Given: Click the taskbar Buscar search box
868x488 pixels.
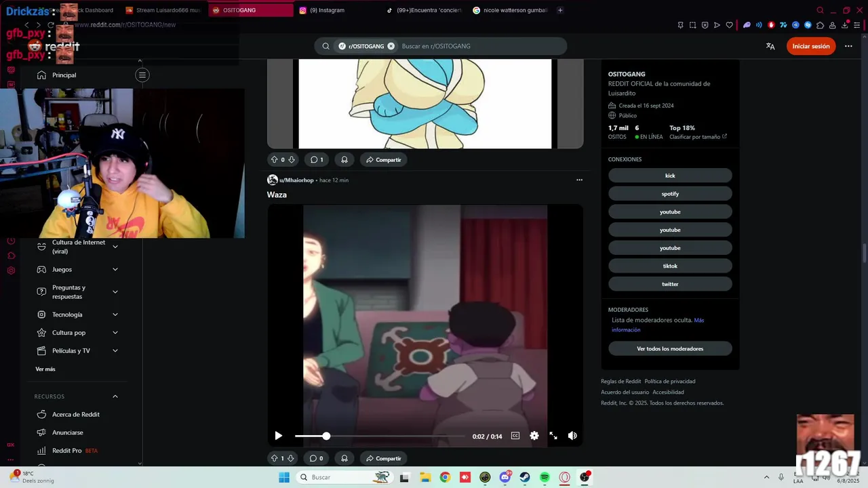Looking at the screenshot, I should click(x=344, y=477).
